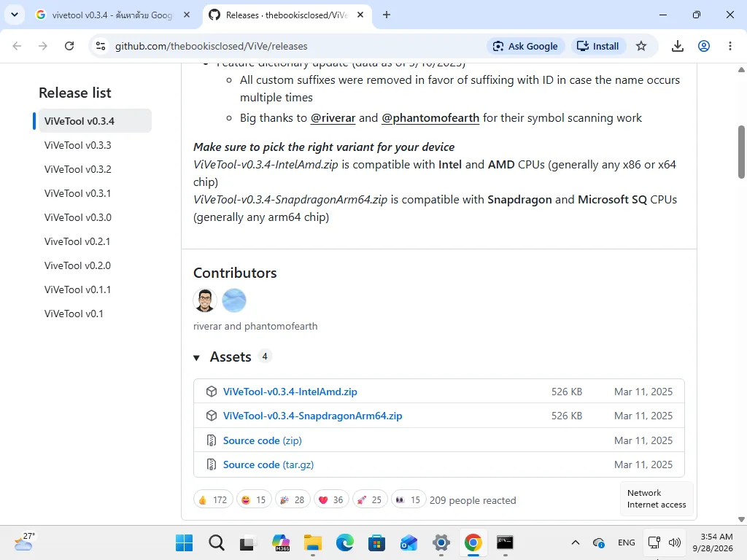Click the rocket reaction with 25
This screenshot has width=747, height=560.
click(x=370, y=499)
